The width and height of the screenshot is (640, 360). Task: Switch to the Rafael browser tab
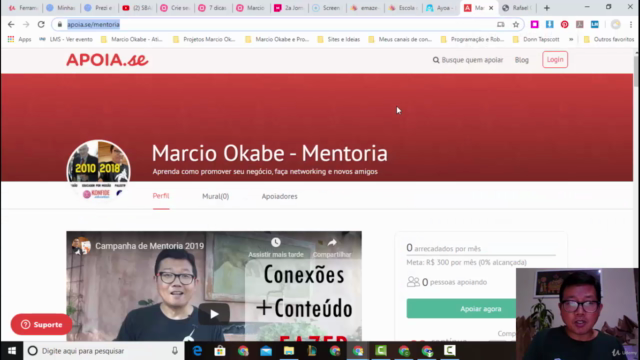517,8
